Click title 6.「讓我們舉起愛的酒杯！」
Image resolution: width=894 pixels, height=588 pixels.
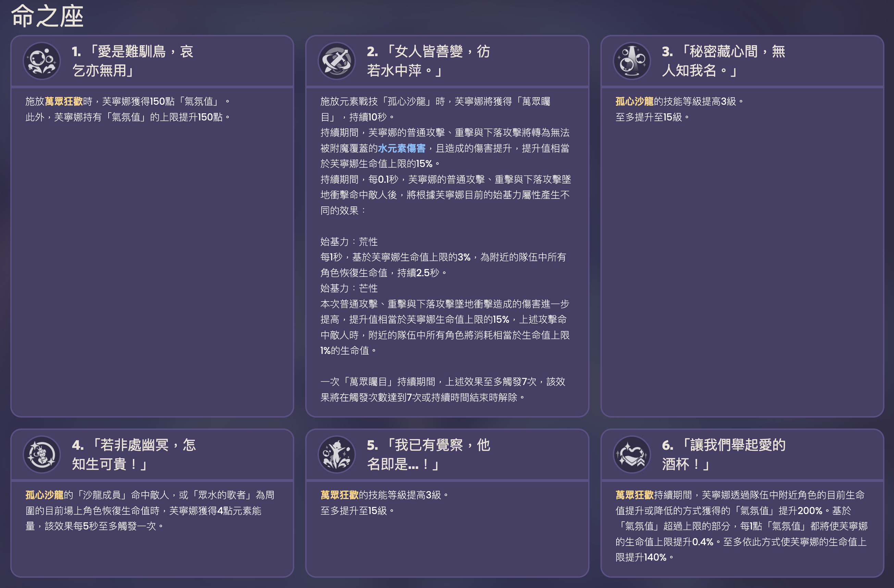723,455
